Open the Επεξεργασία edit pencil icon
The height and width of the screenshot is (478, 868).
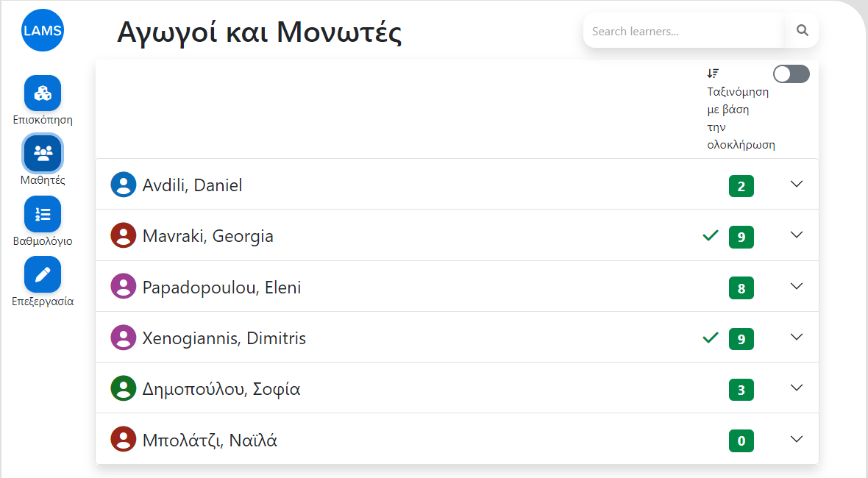43,274
